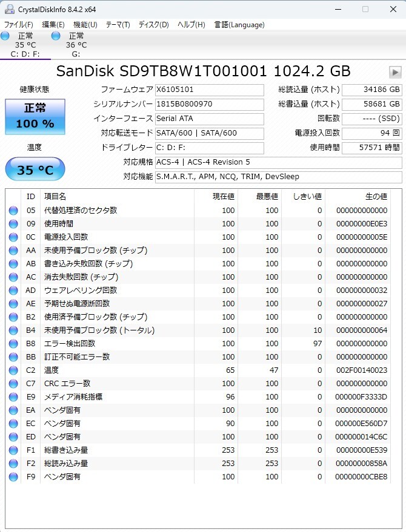Click raw value 002F00140023 in temperature row
Screen dimensions: 406x532
click(362, 370)
